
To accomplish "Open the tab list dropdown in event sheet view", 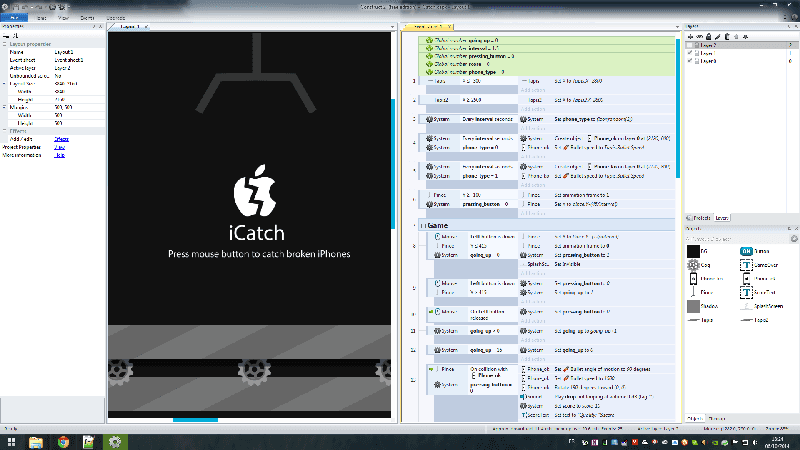I will [x=677, y=27].
